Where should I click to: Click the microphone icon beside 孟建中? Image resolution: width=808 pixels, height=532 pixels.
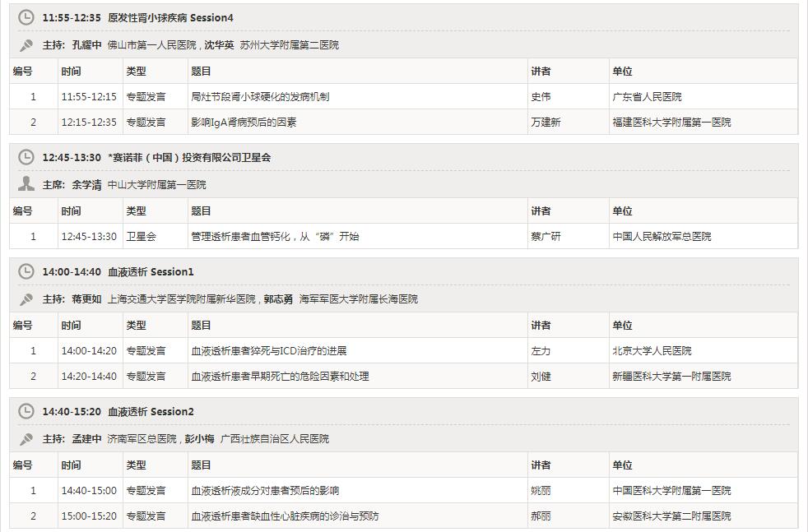[x=26, y=438]
